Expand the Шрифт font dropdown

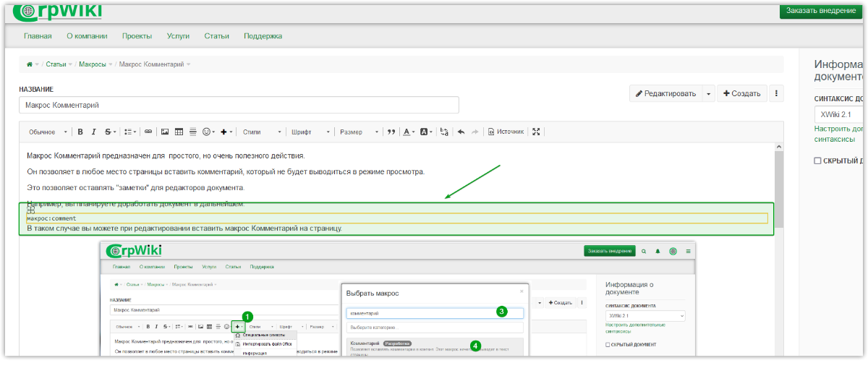310,132
